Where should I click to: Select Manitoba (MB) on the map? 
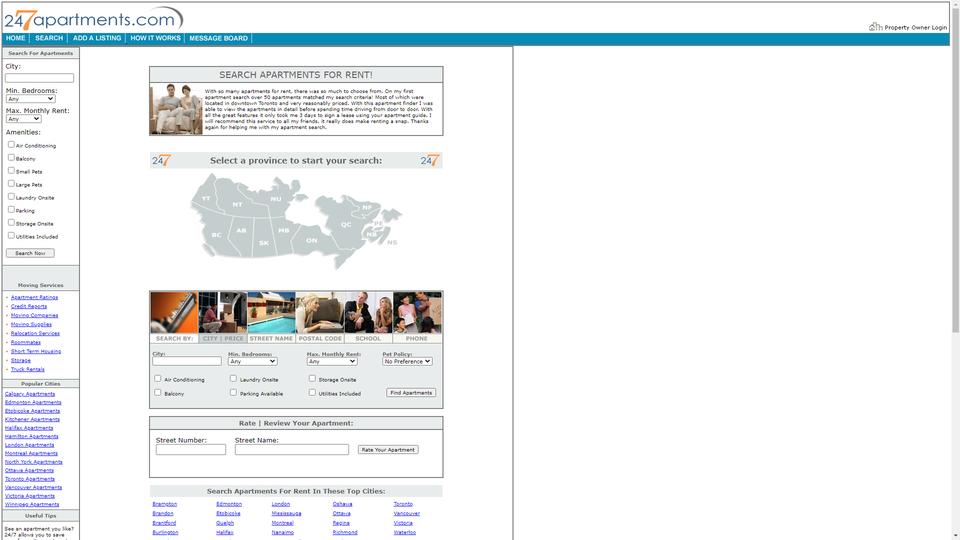pos(284,231)
